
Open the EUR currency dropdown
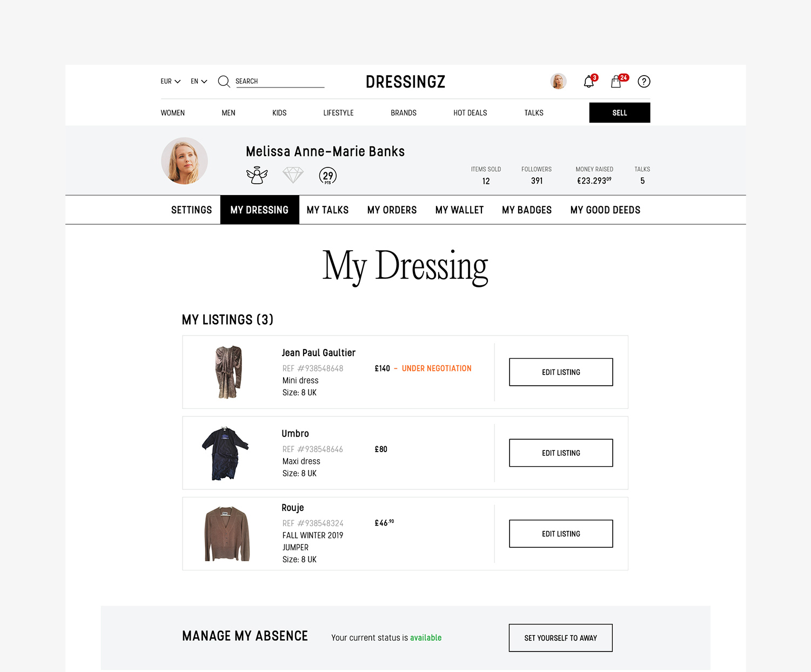tap(170, 81)
